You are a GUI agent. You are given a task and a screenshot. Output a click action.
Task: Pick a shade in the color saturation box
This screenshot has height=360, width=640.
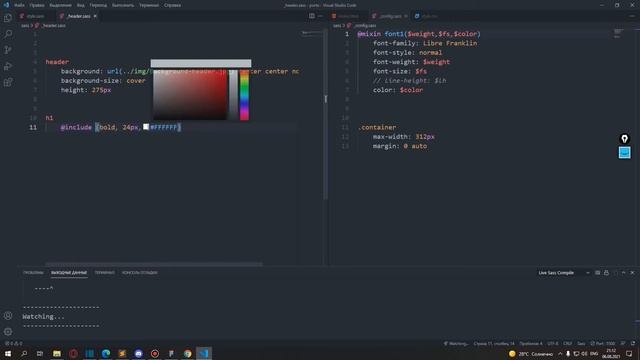coord(190,95)
